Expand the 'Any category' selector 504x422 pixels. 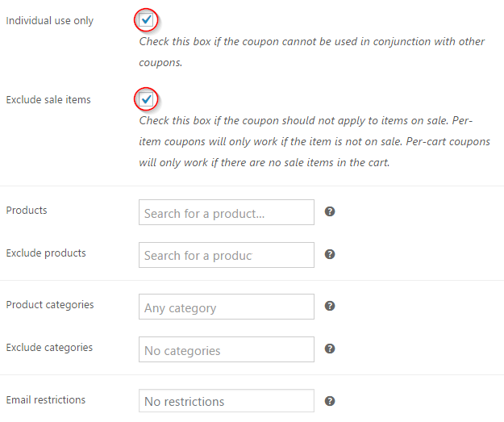click(227, 307)
